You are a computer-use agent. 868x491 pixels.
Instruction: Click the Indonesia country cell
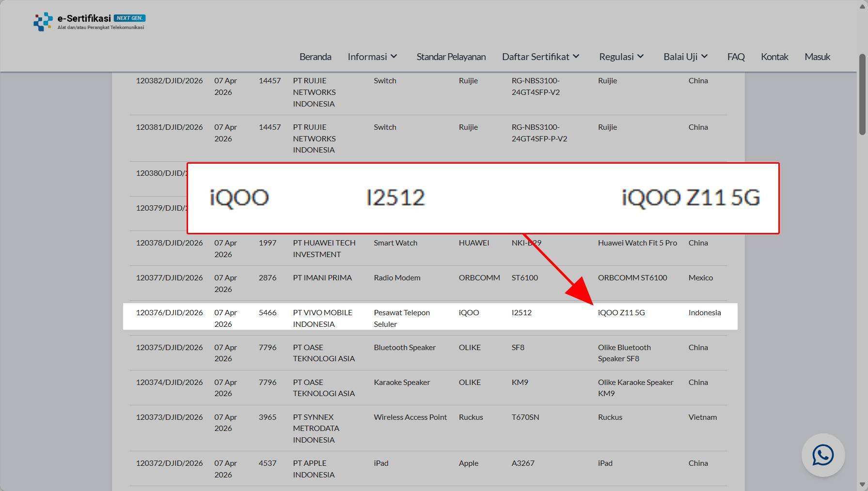[704, 313]
